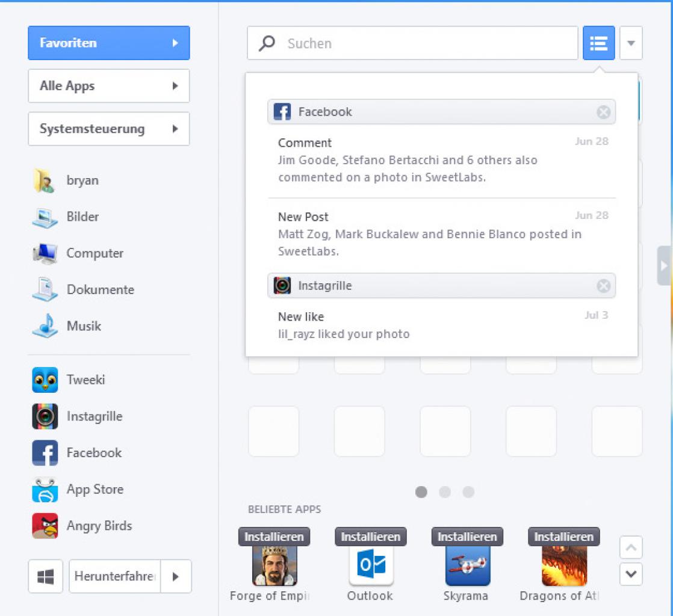Dismiss the Facebook notifications group
The image size is (673, 616).
(603, 112)
